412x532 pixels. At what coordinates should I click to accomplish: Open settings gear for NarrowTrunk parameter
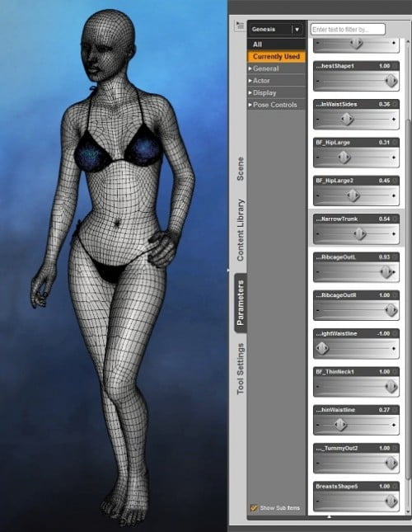[x=395, y=219]
